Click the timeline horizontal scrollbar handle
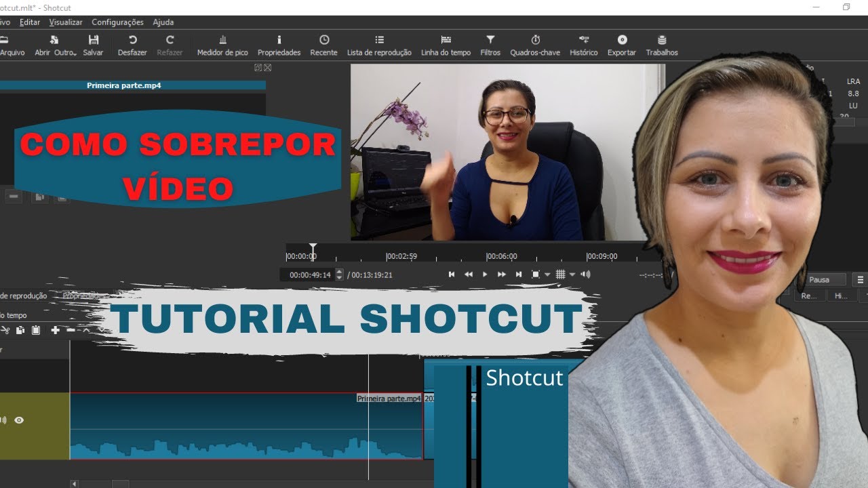This screenshot has width=868, height=488. coord(119,484)
